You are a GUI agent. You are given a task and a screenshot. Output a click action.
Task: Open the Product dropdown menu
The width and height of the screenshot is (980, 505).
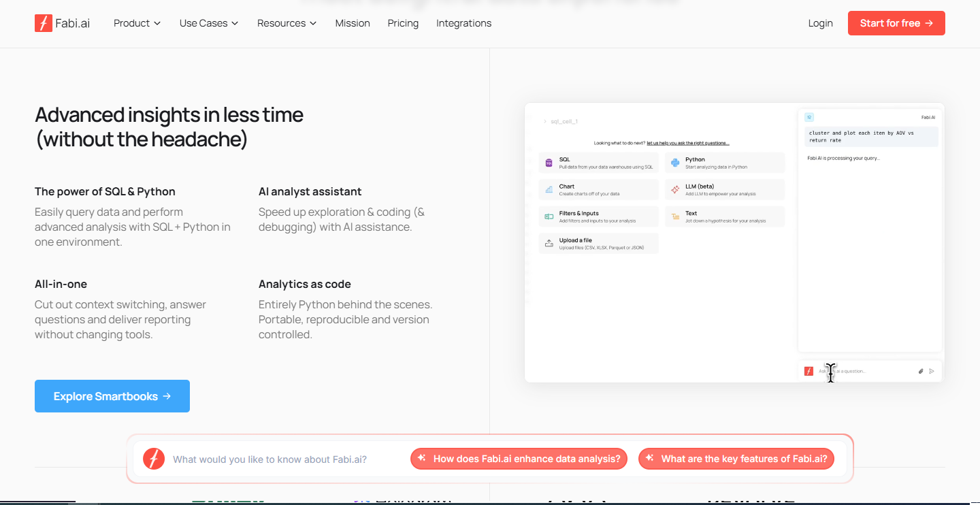(137, 23)
